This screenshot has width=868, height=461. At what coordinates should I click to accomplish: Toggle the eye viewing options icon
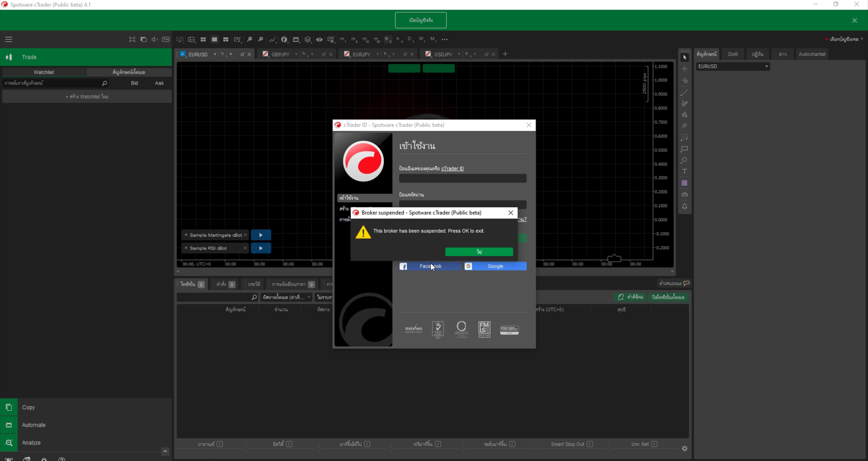click(319, 39)
